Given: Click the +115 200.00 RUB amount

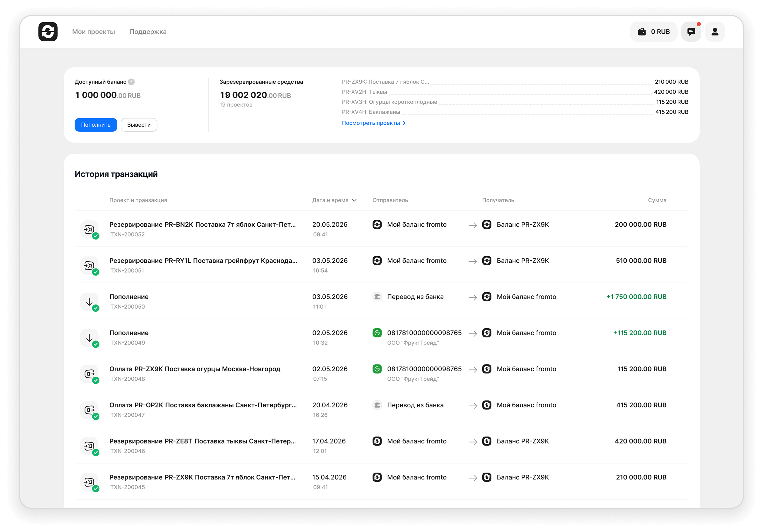Looking at the screenshot, I should (x=640, y=333).
